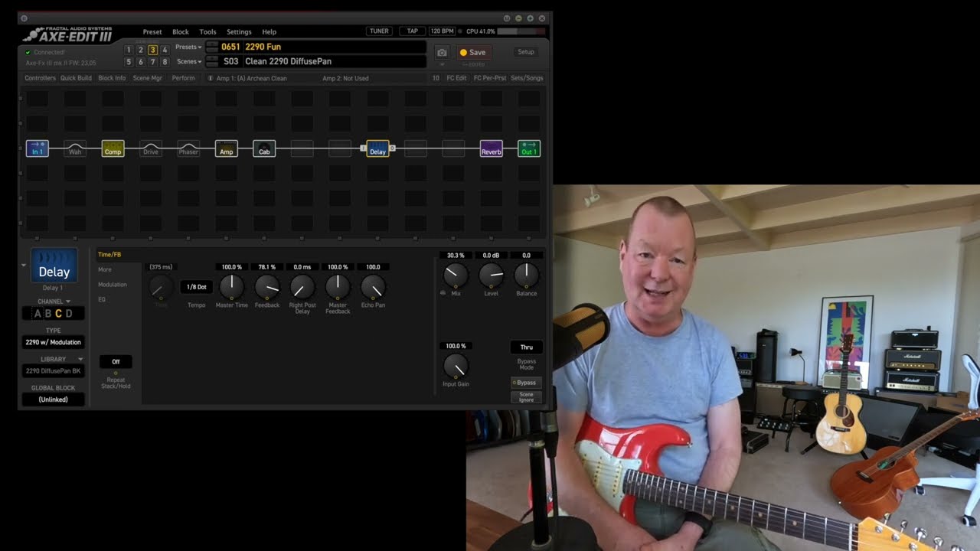The height and width of the screenshot is (551, 980).
Task: Click the TAP tempo button
Action: [x=413, y=31]
